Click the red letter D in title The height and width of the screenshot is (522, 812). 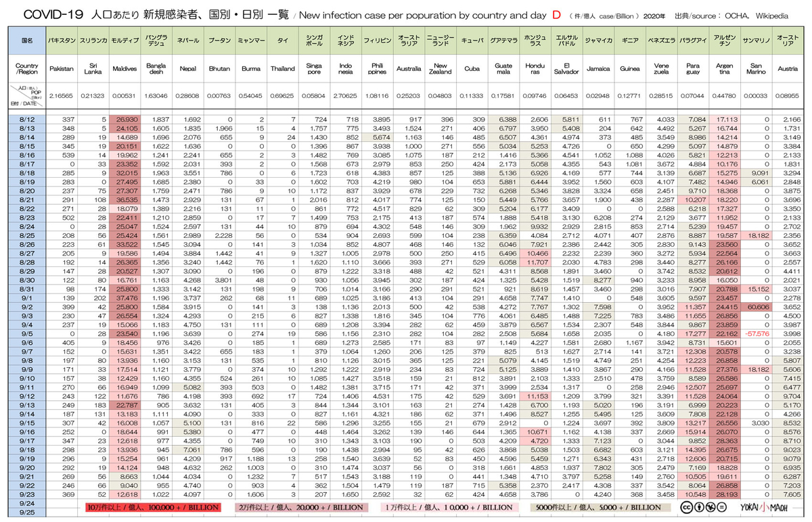[x=556, y=14]
